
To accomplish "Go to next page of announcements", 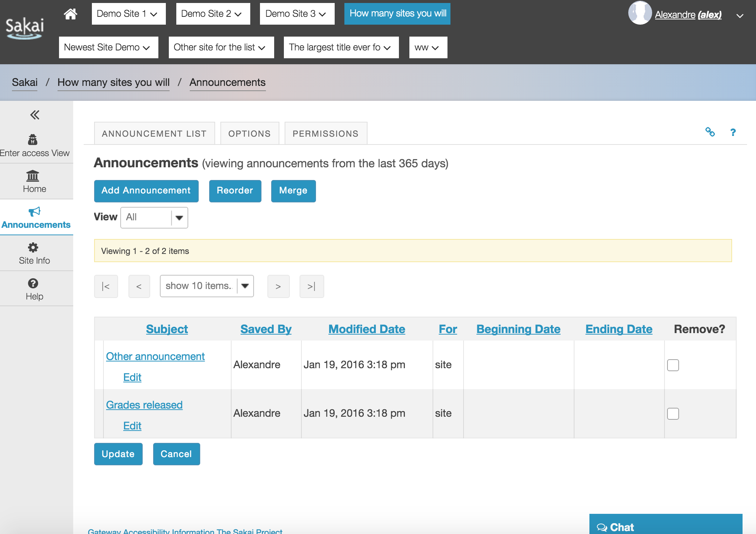I will coord(278,286).
